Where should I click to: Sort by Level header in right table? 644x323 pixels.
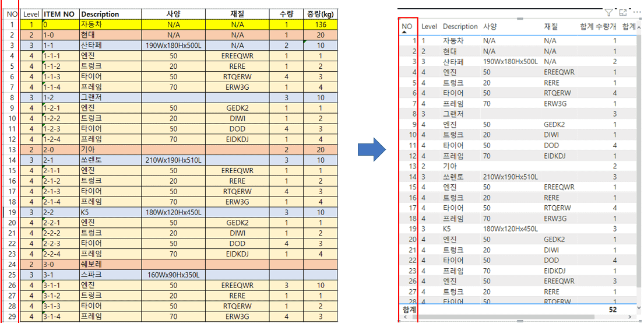point(429,26)
